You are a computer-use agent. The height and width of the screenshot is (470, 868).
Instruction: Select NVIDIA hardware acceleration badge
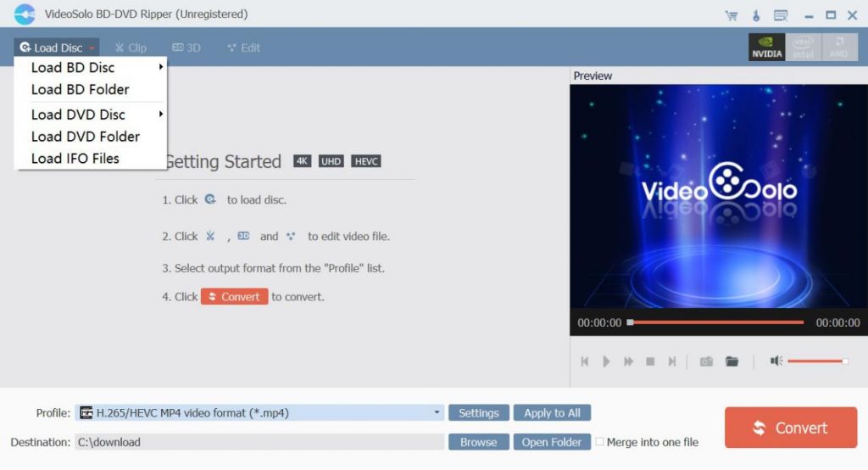pos(766,48)
